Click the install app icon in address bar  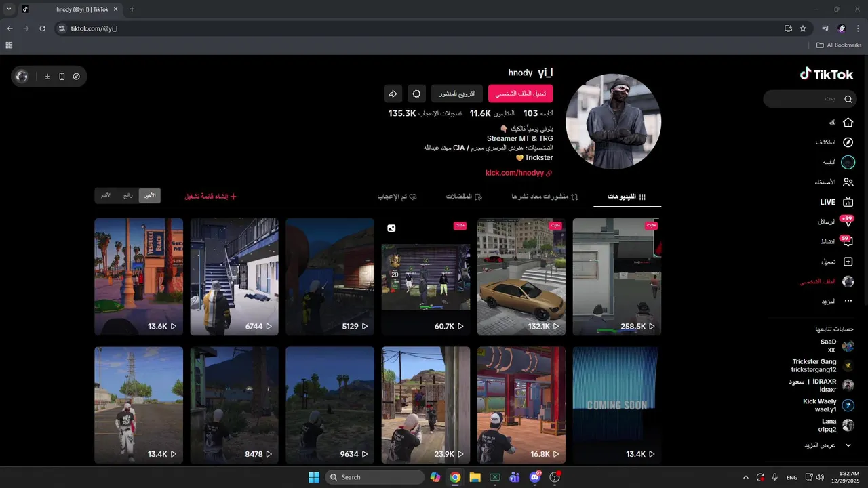pos(788,28)
